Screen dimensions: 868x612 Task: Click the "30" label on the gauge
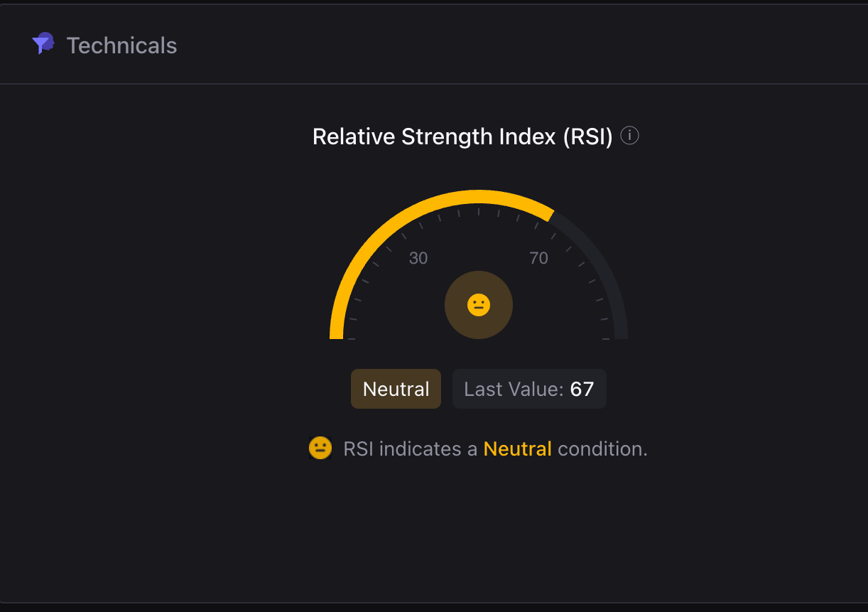418,258
